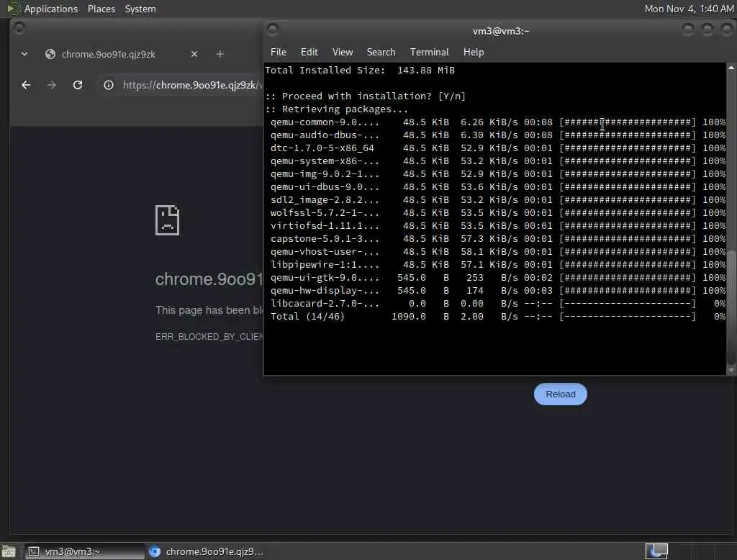Click the workspace switcher in bottom panel
The height and width of the screenshot is (560, 737).
[656, 551]
